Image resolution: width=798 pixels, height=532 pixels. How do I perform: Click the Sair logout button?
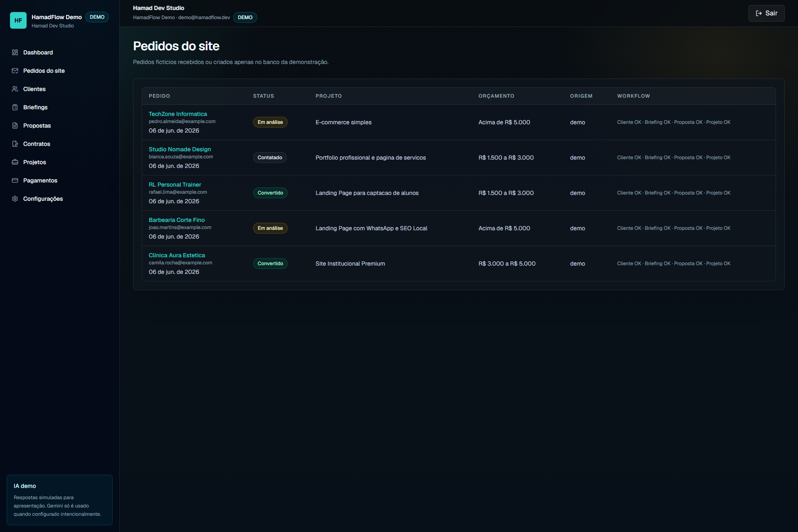tap(766, 13)
